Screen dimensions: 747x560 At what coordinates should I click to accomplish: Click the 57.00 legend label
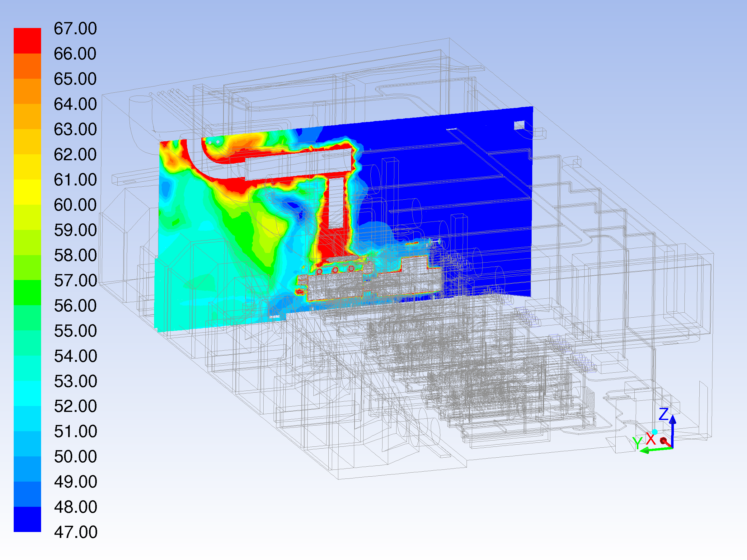(x=75, y=281)
